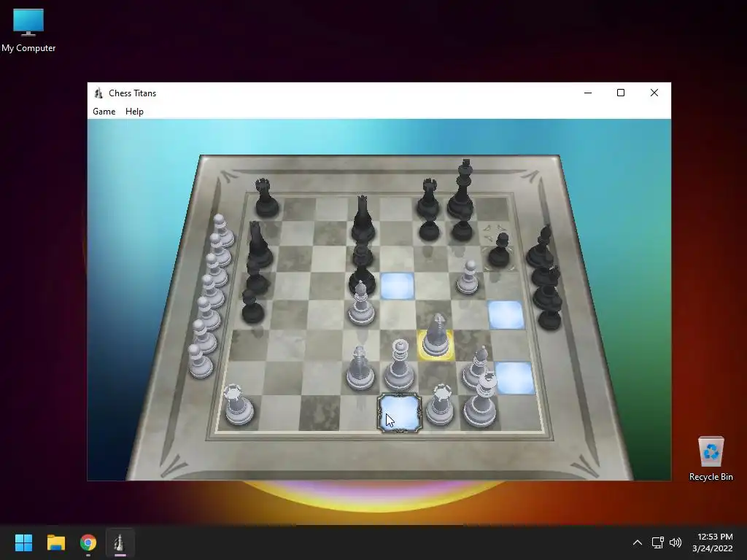Click the black rook on a8
The height and width of the screenshot is (560, 747).
click(266, 198)
